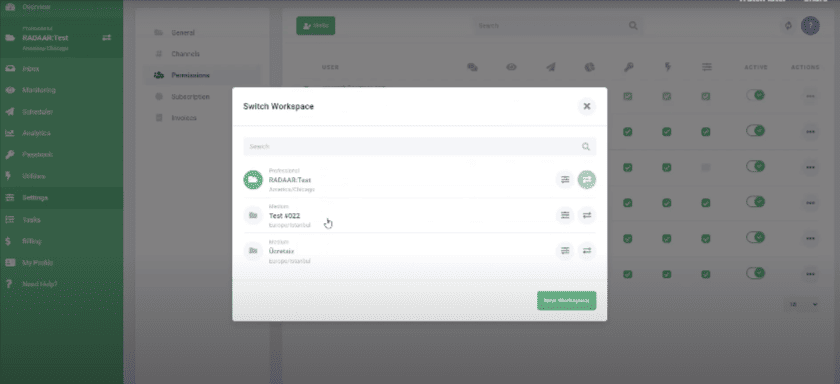Click the New Workspace button
Screen dimensions: 840x384
[x=566, y=300]
